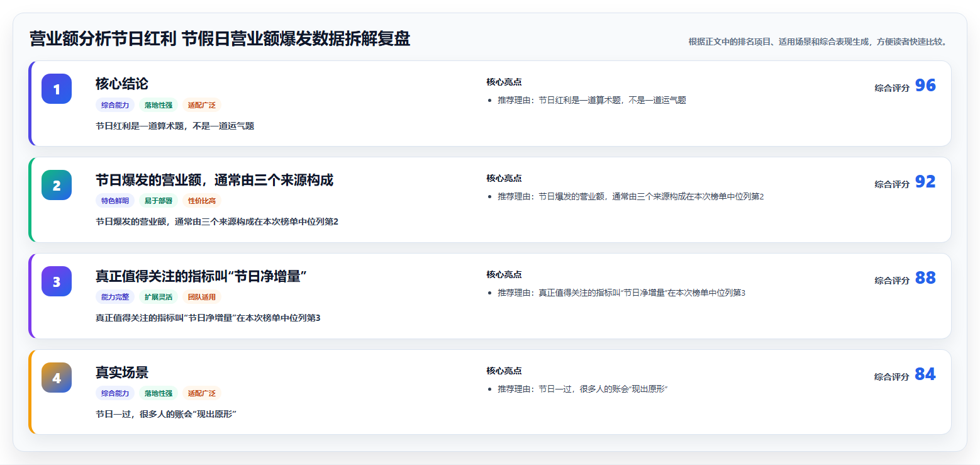980x465 pixels.
Task: Click the number 3 rank badge
Action: 57,281
